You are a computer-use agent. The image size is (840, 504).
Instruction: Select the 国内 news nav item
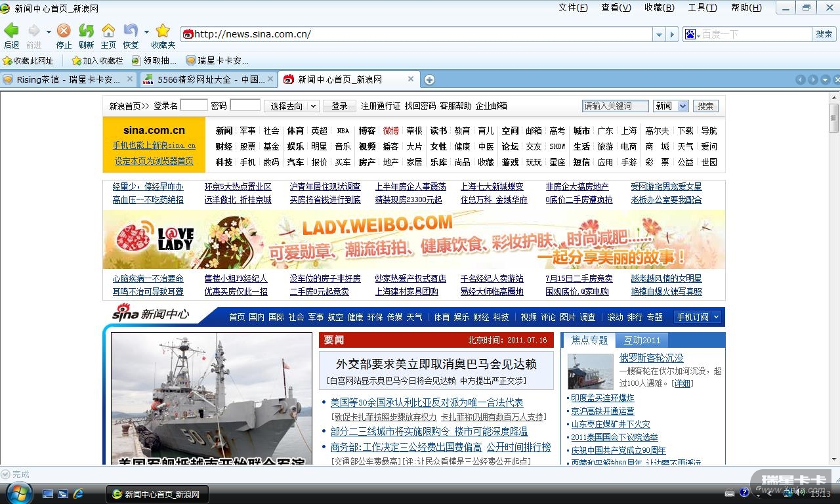[257, 317]
